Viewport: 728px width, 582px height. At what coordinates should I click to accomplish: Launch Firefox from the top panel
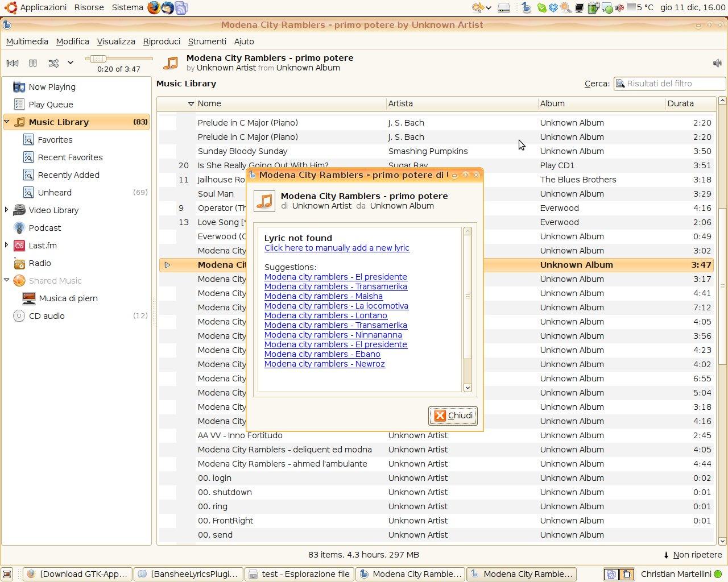point(154,7)
